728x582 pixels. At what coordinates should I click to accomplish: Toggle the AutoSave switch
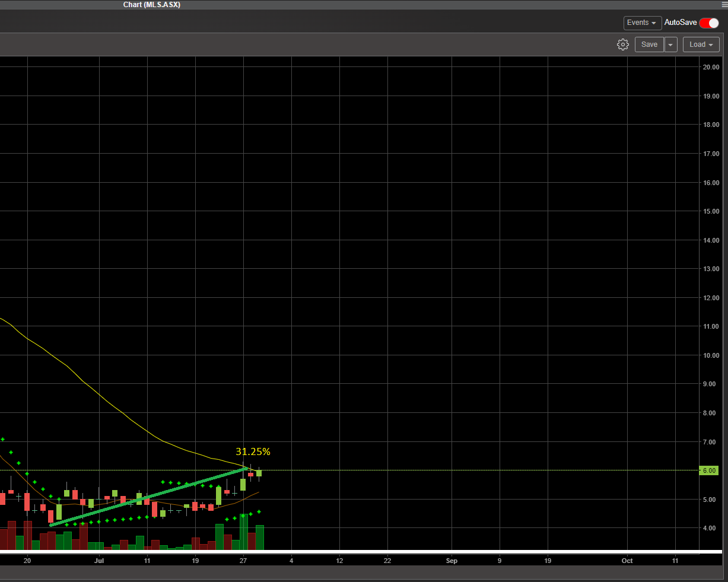point(709,23)
